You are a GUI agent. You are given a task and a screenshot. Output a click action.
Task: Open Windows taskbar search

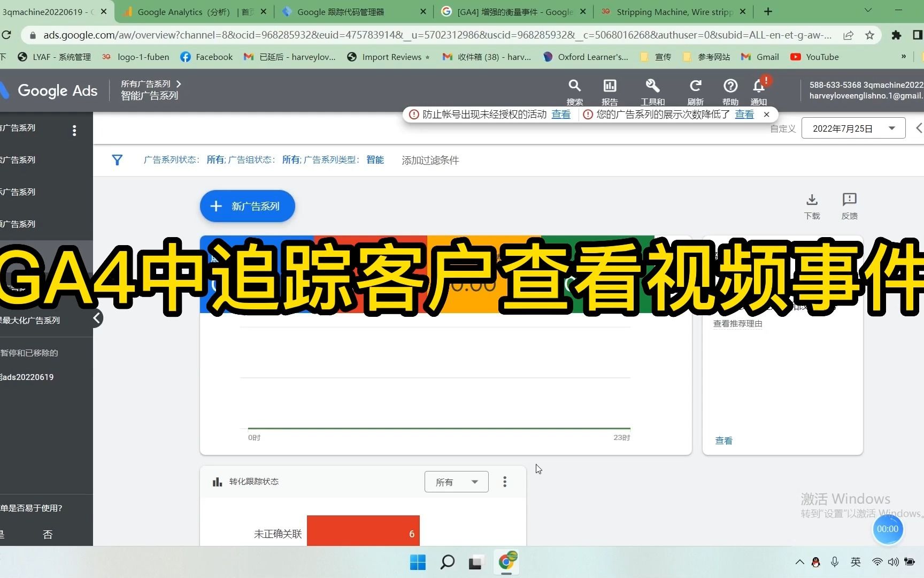447,562
